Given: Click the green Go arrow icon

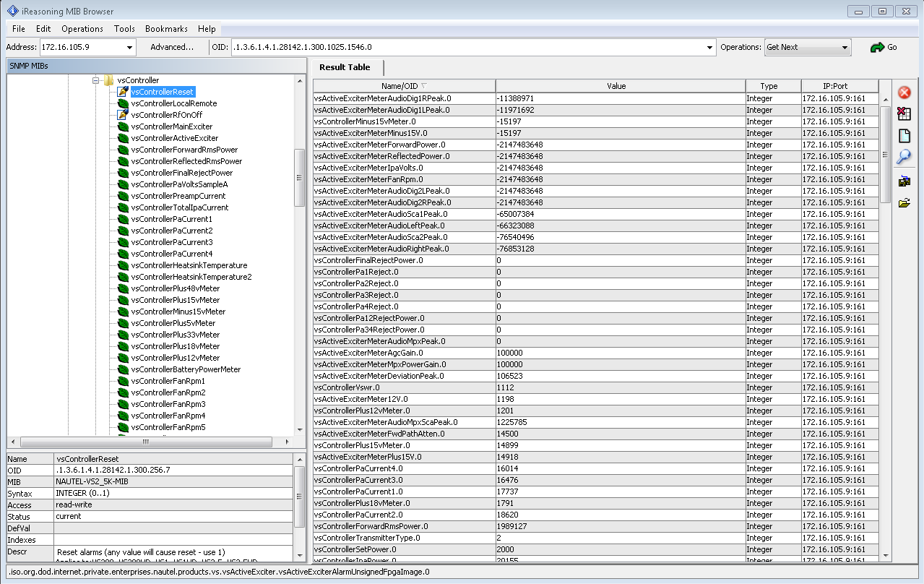Looking at the screenshot, I should (877, 48).
